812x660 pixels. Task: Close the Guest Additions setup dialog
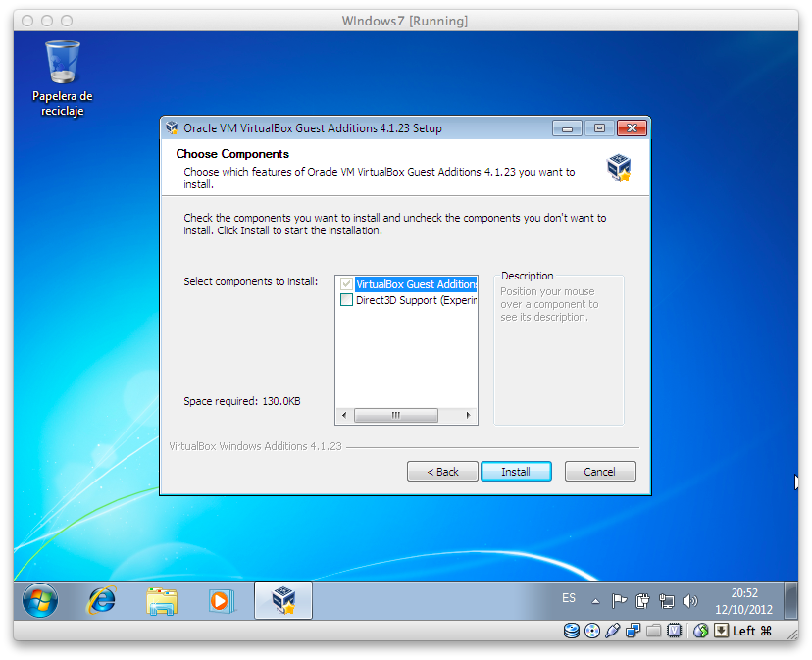632,127
